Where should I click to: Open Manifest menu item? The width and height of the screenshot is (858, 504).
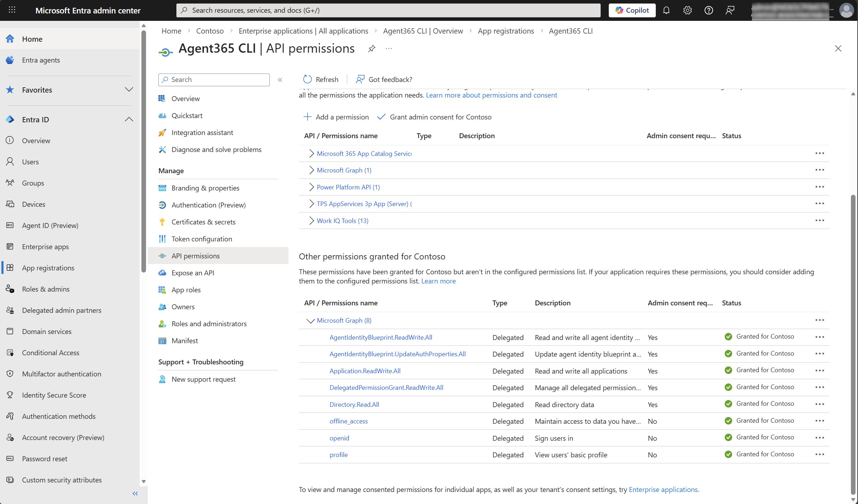[x=185, y=341]
